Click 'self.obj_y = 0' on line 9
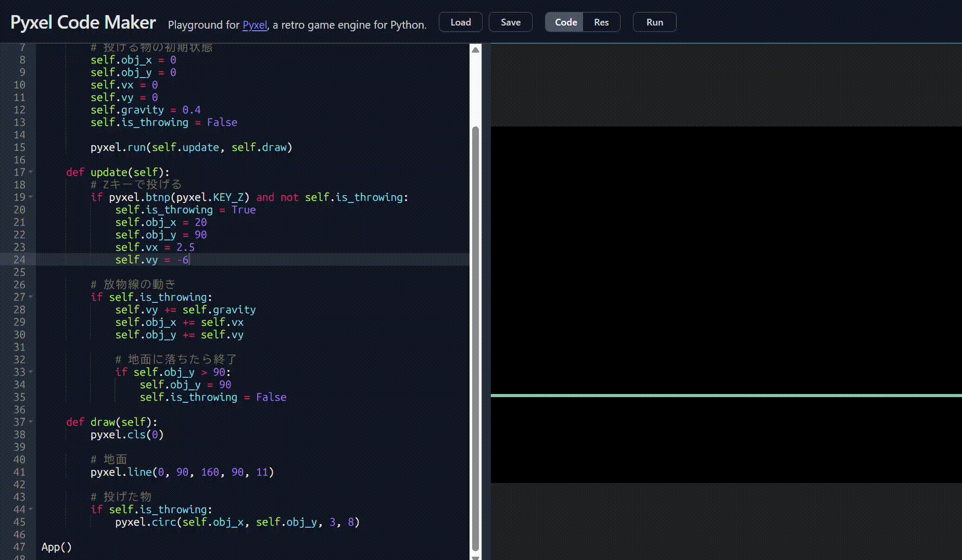 [x=133, y=72]
